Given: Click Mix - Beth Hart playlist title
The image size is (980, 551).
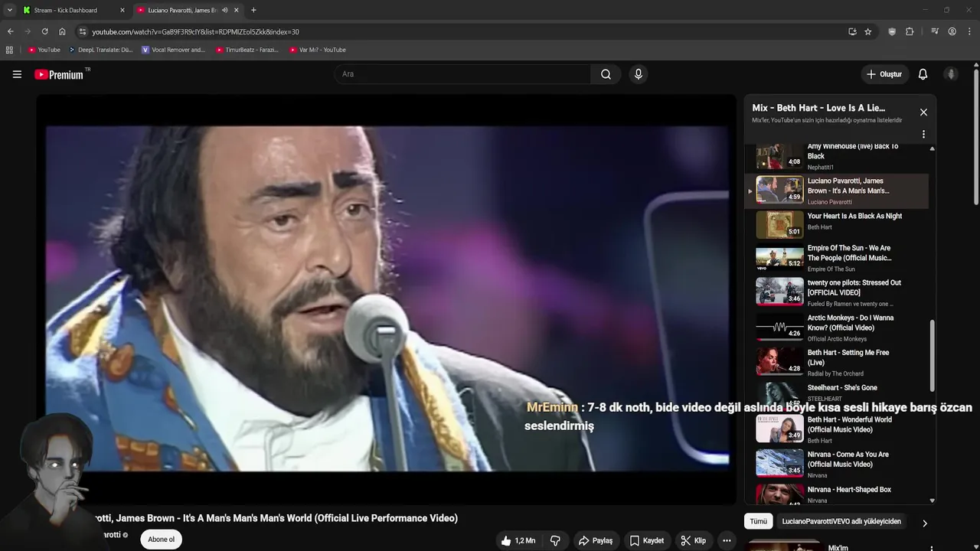Looking at the screenshot, I should [818, 108].
